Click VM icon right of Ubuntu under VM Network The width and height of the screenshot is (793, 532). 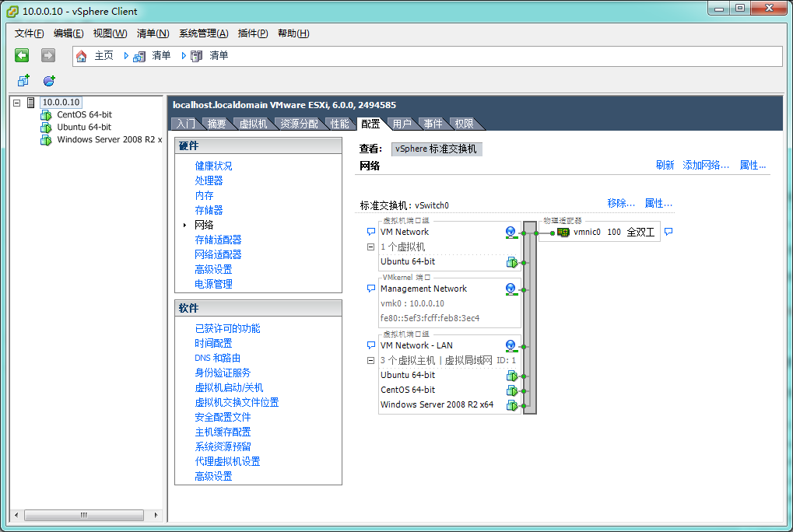tap(512, 262)
